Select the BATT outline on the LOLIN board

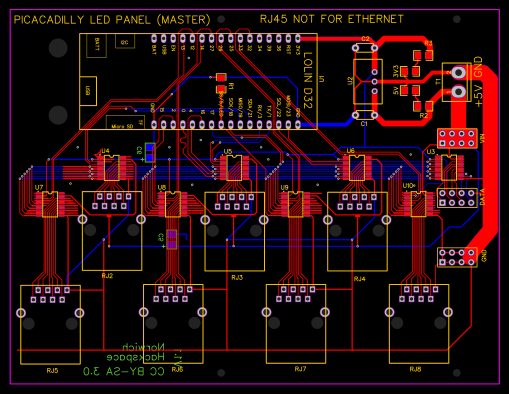coord(96,45)
